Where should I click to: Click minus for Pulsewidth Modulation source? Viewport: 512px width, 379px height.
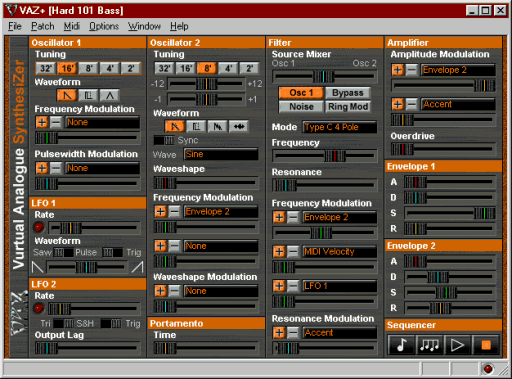(x=56, y=168)
